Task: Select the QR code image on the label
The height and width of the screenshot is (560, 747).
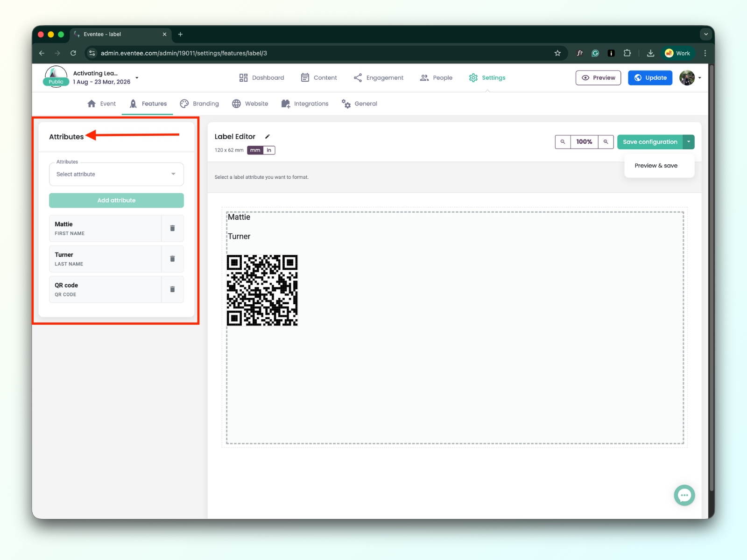Action: [x=262, y=290]
